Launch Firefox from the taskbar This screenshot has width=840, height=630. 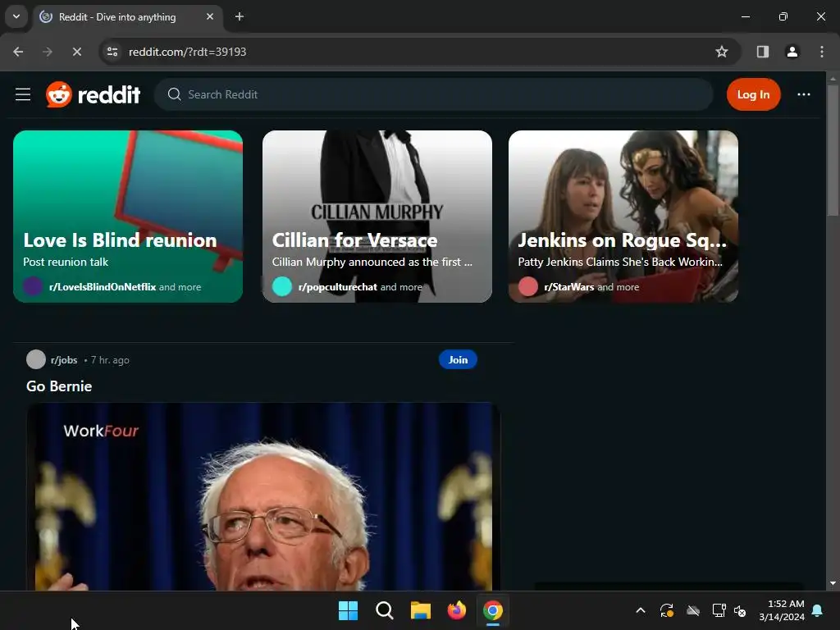(x=456, y=610)
